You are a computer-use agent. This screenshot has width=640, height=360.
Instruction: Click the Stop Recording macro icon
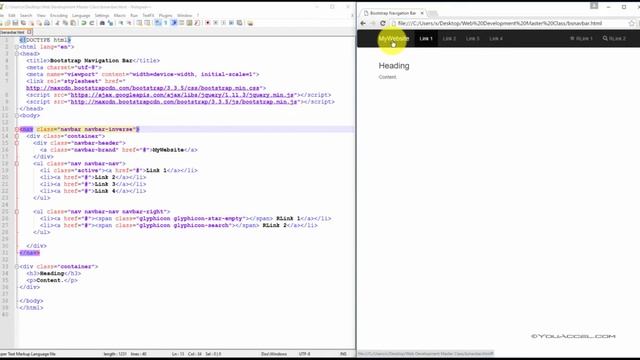(x=216, y=23)
